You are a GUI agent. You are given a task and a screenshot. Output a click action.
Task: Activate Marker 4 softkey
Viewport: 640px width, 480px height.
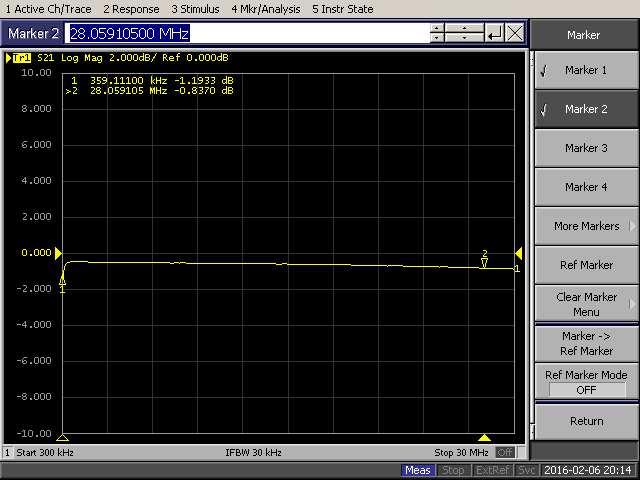pyautogui.click(x=586, y=187)
